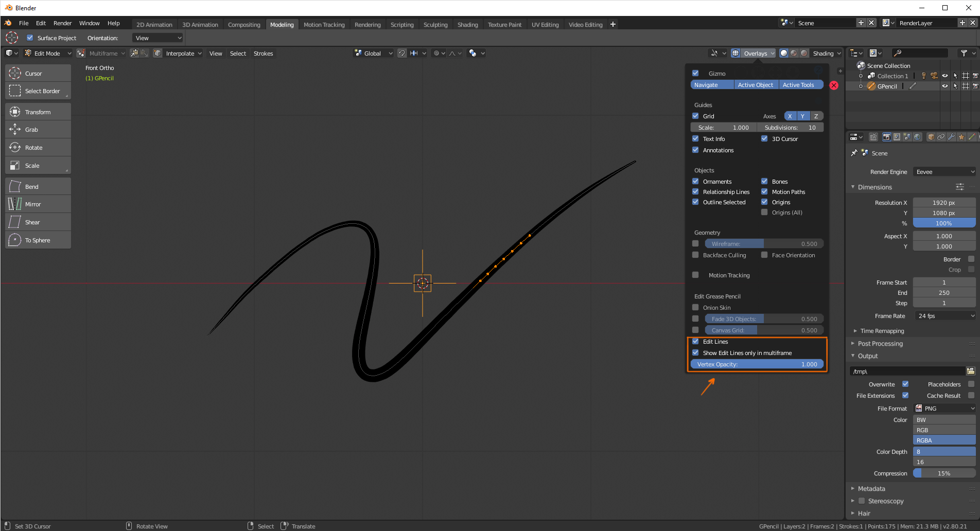The width and height of the screenshot is (980, 531).
Task: Open the Edit Mode dropdown
Action: [x=48, y=53]
